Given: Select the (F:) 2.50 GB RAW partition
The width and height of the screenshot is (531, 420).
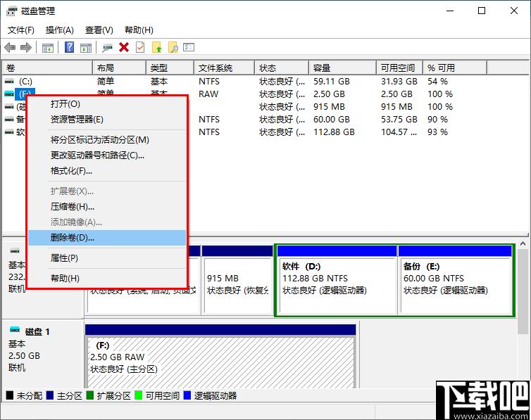Looking at the screenshot, I should 220,357.
